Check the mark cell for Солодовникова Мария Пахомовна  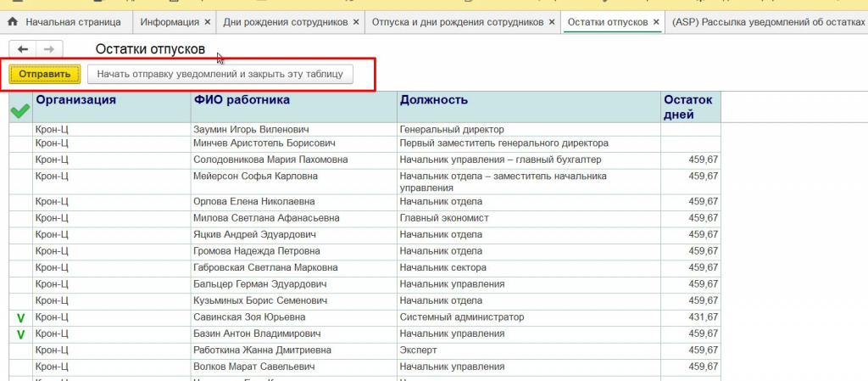point(21,160)
